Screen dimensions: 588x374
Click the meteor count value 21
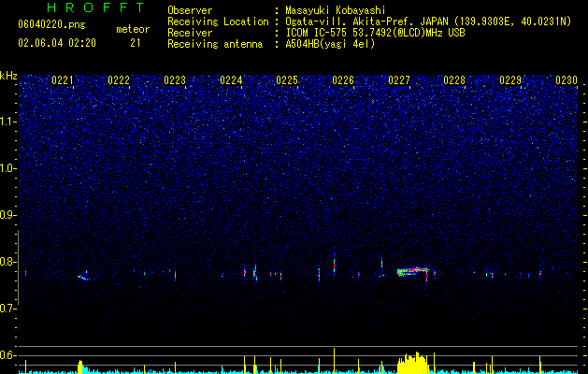[136, 43]
